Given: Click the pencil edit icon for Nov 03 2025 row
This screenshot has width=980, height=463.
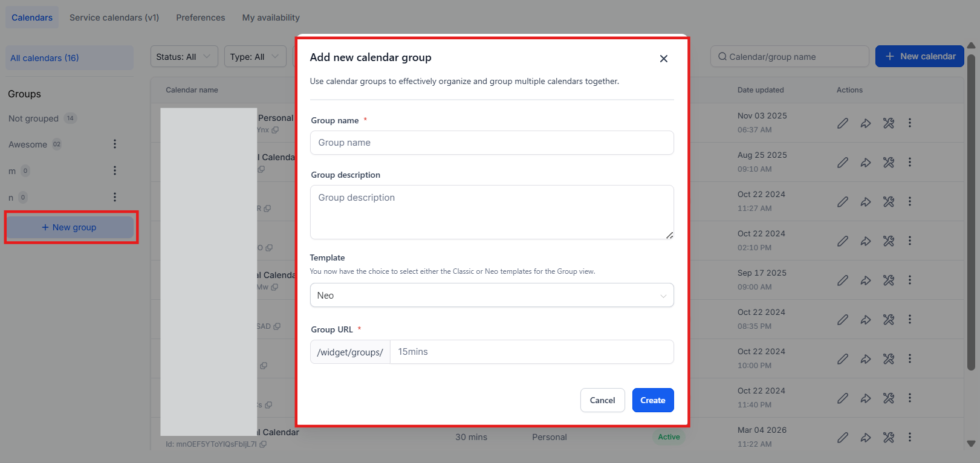Looking at the screenshot, I should (842, 123).
